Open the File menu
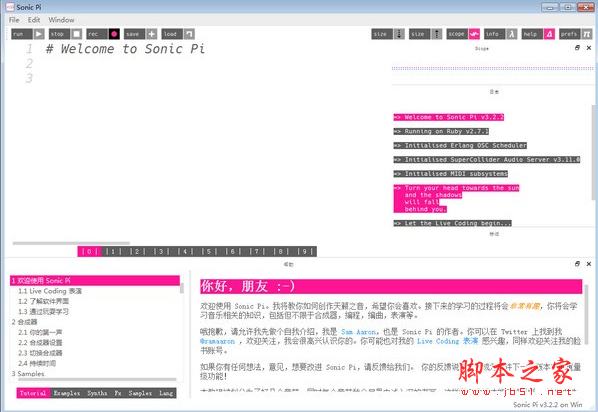The height and width of the screenshot is (412, 598). tap(14, 20)
